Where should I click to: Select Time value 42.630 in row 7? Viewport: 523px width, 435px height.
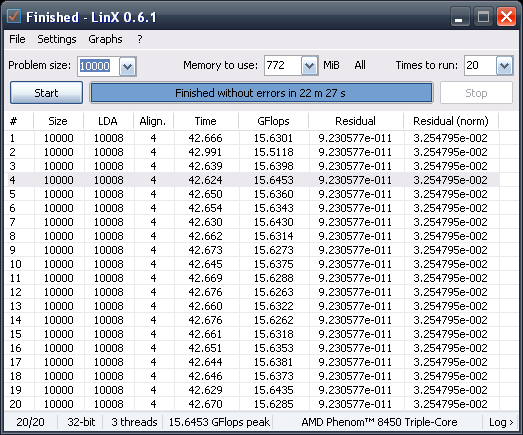pos(205,222)
